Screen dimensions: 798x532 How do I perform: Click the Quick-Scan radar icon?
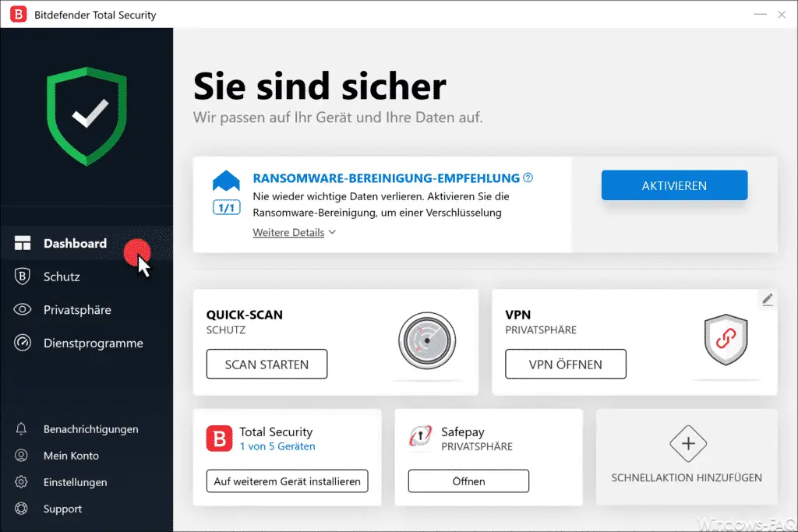[427, 340]
